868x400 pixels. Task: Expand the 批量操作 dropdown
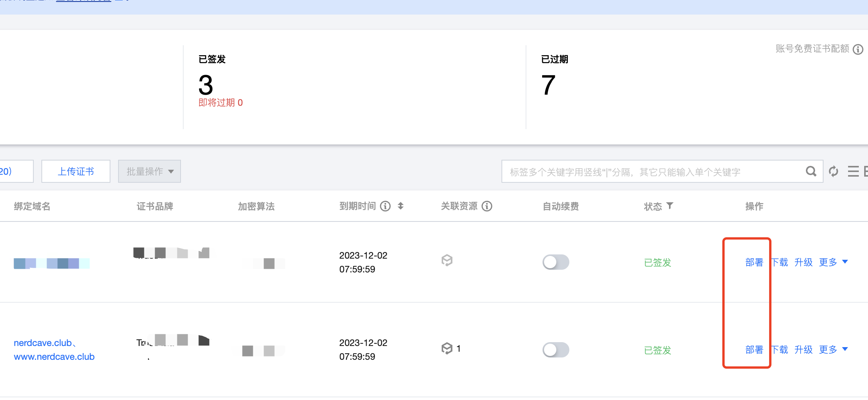coord(150,171)
